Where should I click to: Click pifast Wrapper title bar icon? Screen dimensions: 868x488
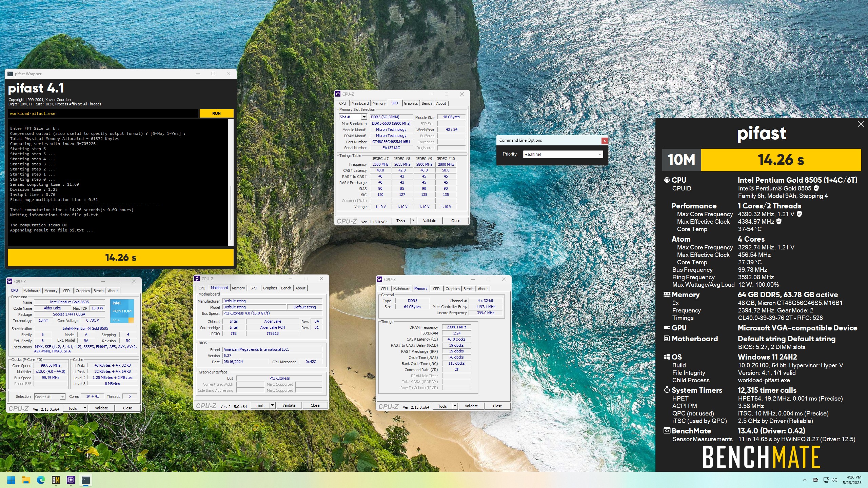click(10, 74)
